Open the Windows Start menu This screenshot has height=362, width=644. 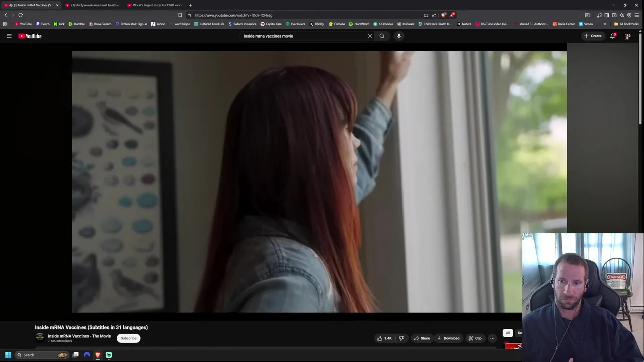[x=8, y=355]
